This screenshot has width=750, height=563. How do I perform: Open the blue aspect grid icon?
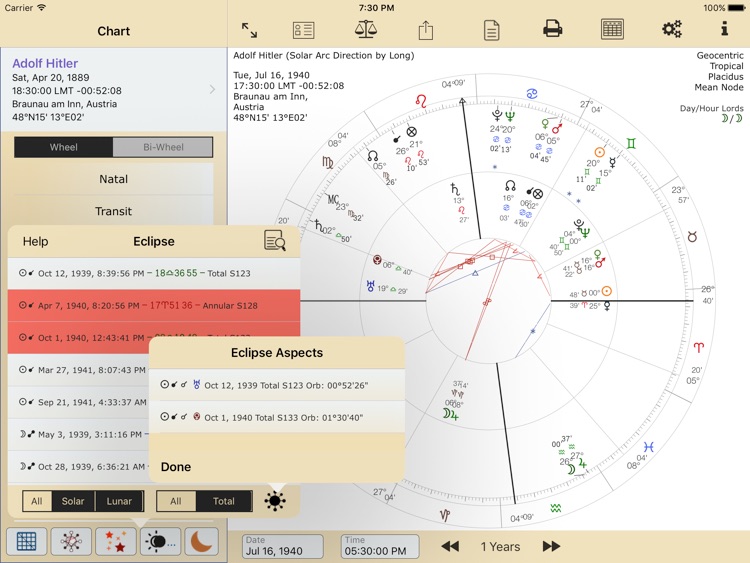click(26, 541)
